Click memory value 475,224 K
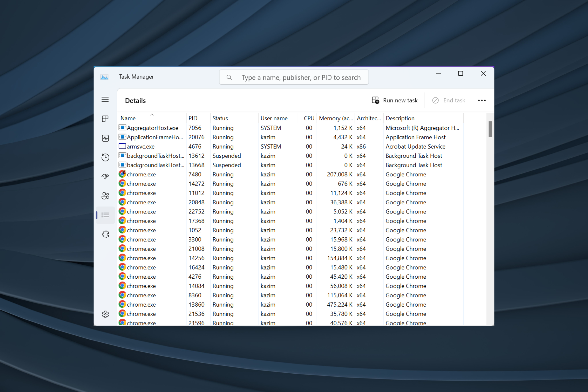The width and height of the screenshot is (588, 392). pyautogui.click(x=340, y=305)
